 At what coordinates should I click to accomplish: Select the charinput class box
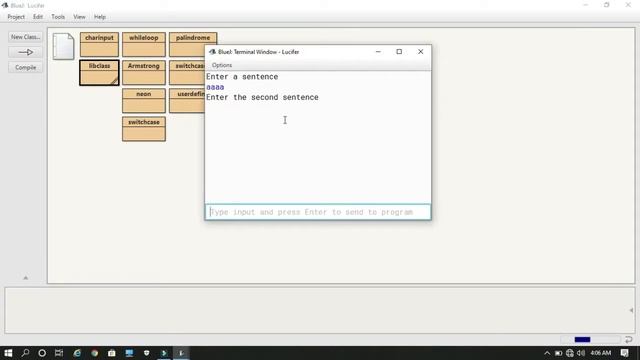pyautogui.click(x=99, y=44)
